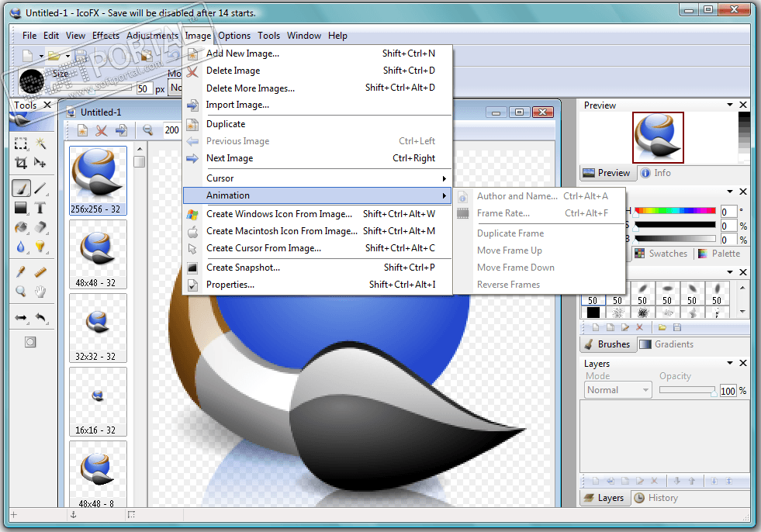Expand the Cursor submenu
Viewport: 761px width, 532px height.
(x=317, y=178)
